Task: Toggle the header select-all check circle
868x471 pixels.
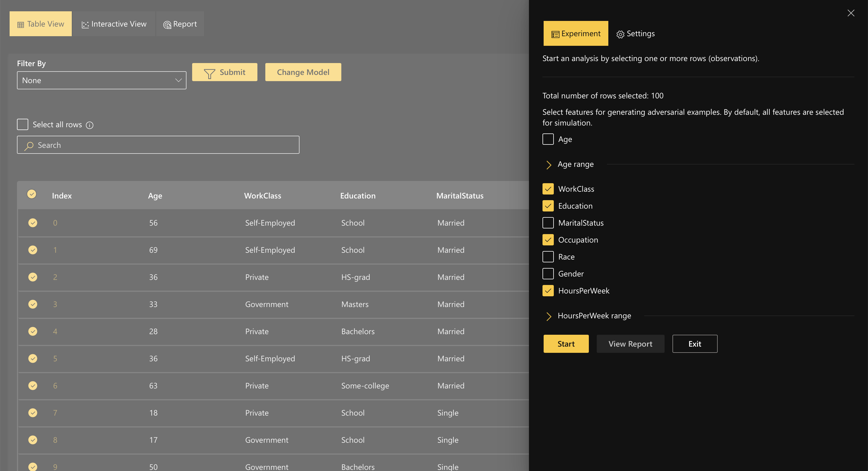Action: [32, 194]
